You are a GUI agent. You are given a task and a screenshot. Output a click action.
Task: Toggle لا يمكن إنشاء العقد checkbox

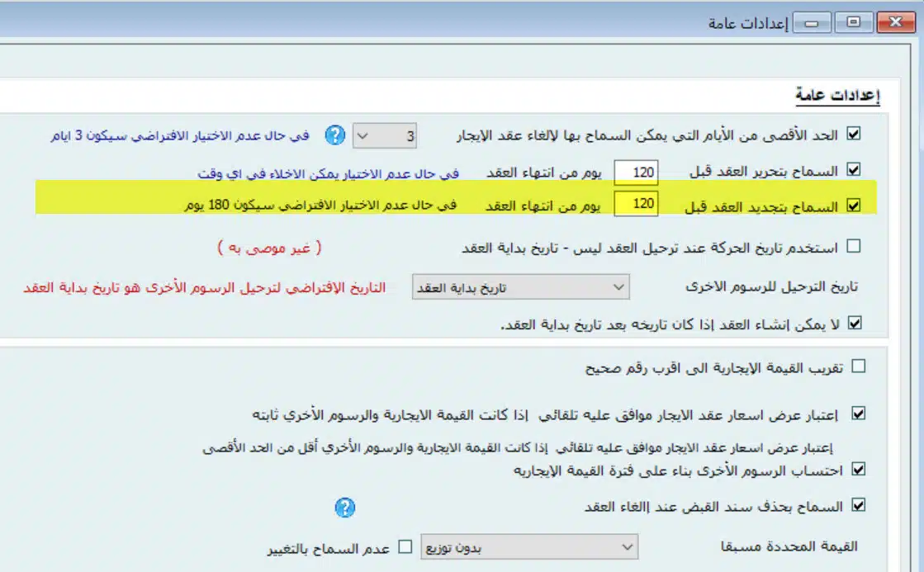[854, 324]
